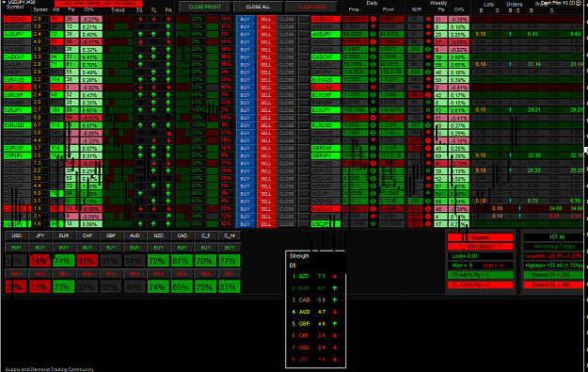The image size is (588, 372).
Task: Click the red down arrow beside JPY strength
Action: 335,359
